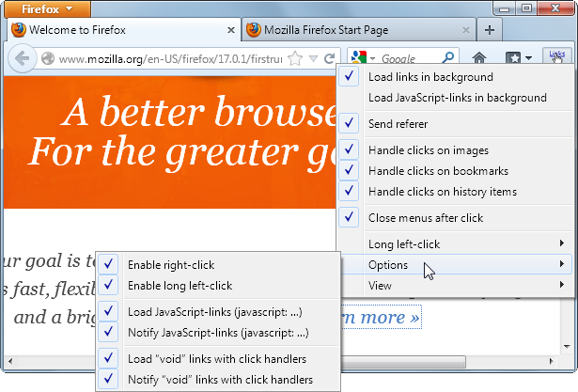Bookmark this page with the star icon

click(295, 58)
